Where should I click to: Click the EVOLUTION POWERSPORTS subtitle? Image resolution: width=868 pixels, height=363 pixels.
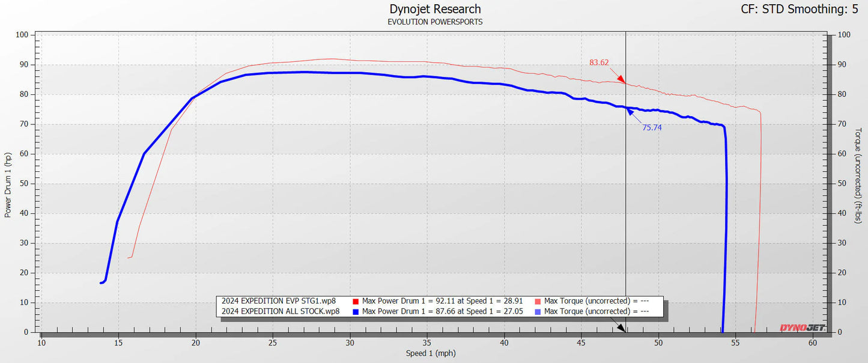click(x=435, y=22)
